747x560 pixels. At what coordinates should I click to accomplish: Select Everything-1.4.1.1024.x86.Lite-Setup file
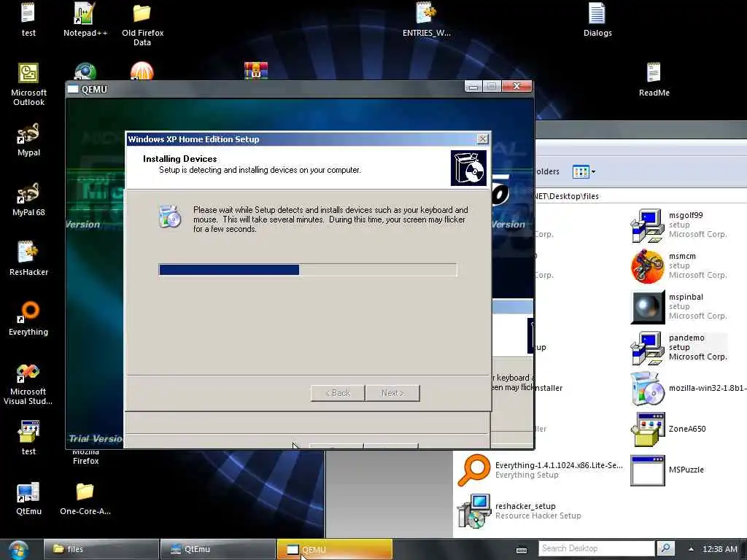pos(541,470)
